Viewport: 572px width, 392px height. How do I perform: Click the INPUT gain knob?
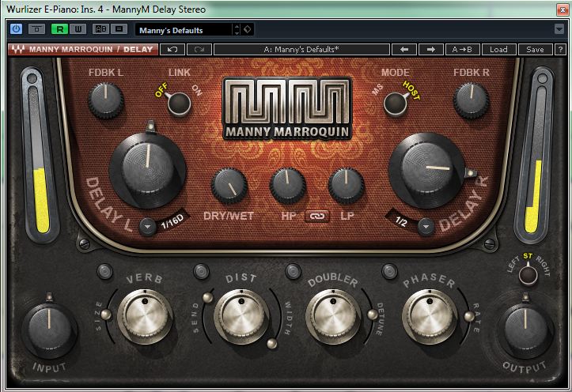[49, 331]
